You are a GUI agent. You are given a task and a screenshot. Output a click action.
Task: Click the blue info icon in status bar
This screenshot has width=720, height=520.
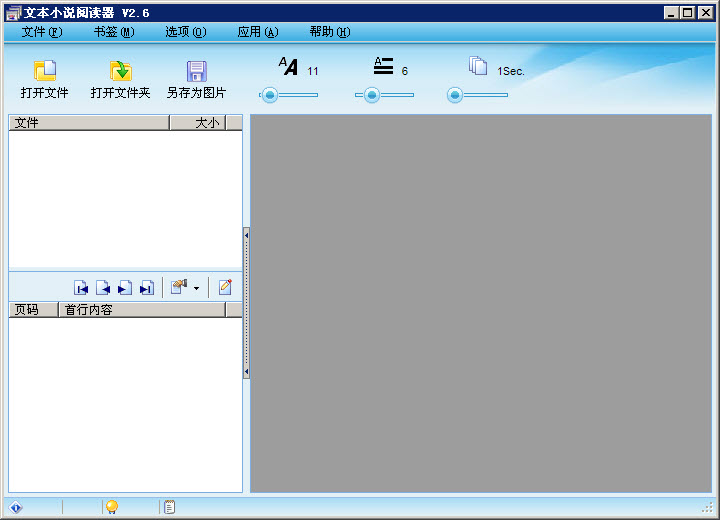(x=16, y=507)
